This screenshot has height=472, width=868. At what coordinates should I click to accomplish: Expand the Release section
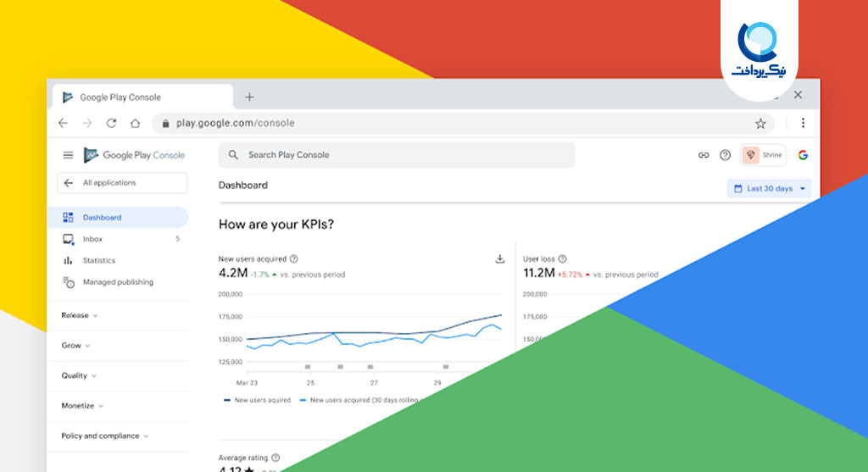point(80,315)
